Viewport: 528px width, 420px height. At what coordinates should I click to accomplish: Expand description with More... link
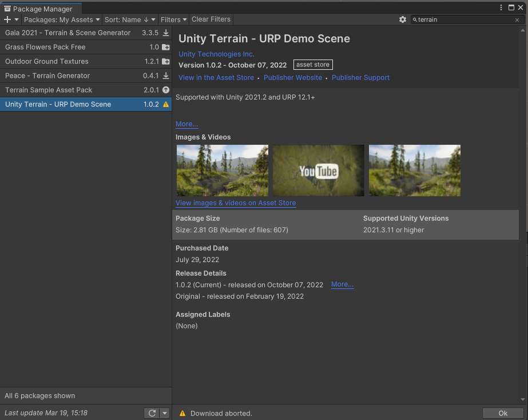pos(186,124)
